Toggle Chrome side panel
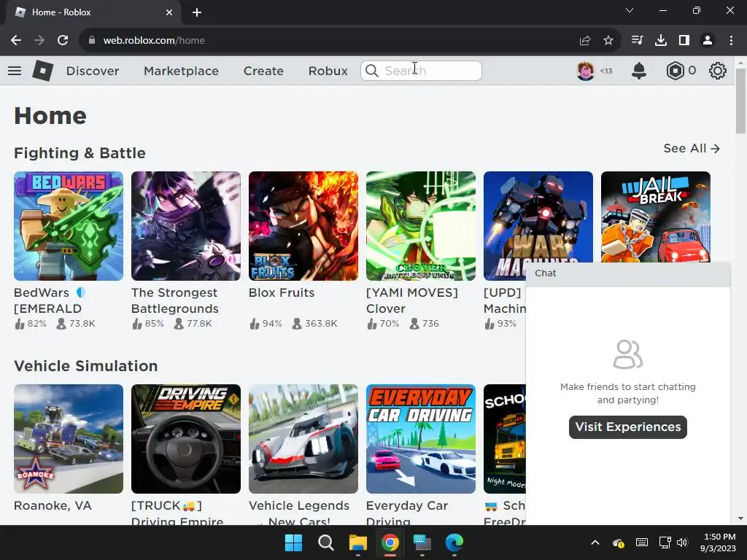747x560 pixels. click(x=684, y=41)
